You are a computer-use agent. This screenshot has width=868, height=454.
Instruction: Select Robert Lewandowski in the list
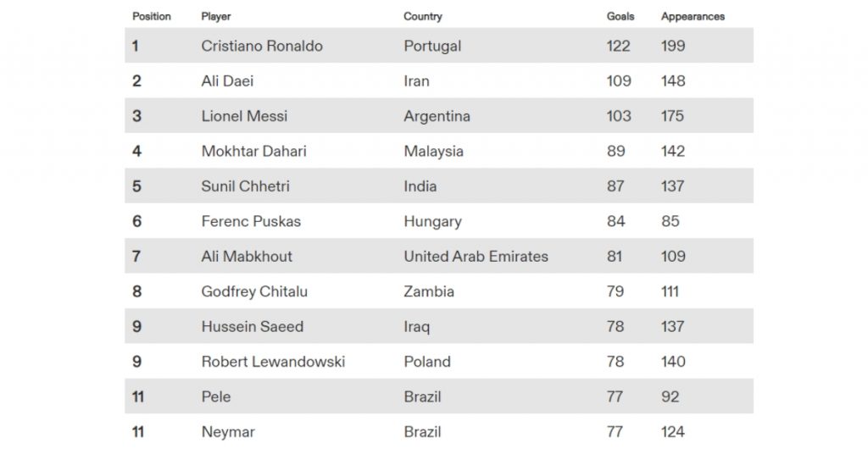[x=274, y=362]
